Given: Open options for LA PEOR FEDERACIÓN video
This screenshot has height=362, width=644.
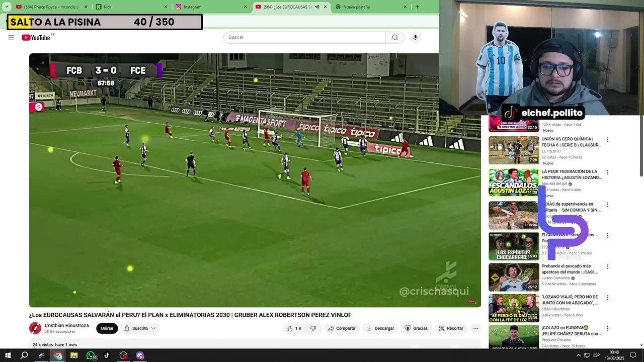Looking at the screenshot, I should (607, 172).
